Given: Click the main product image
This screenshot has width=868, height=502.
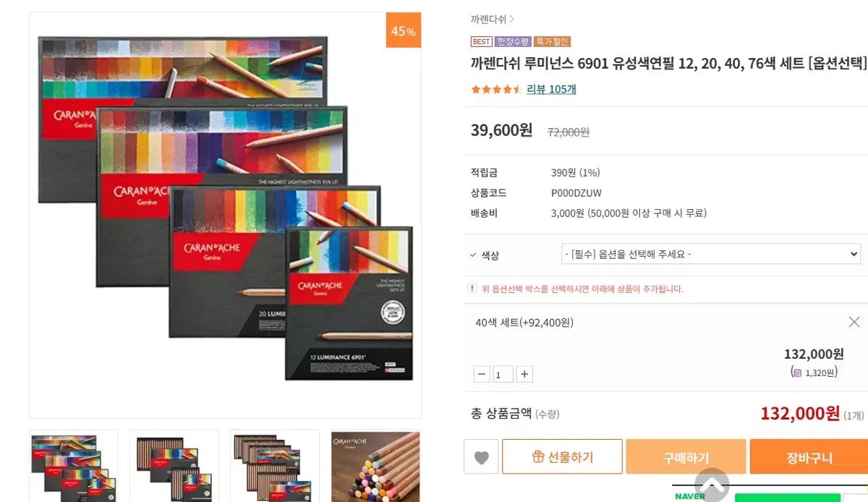Looking at the screenshot, I should point(225,215).
